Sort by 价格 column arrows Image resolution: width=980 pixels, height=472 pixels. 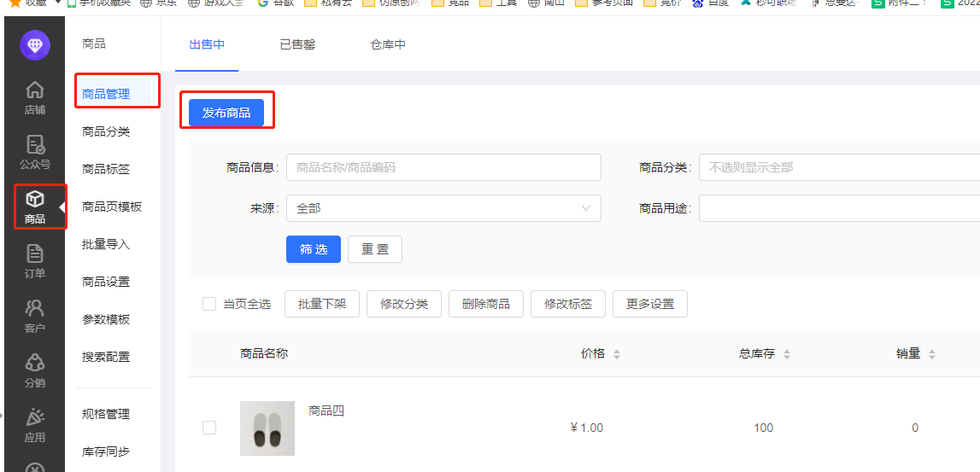coord(617,354)
